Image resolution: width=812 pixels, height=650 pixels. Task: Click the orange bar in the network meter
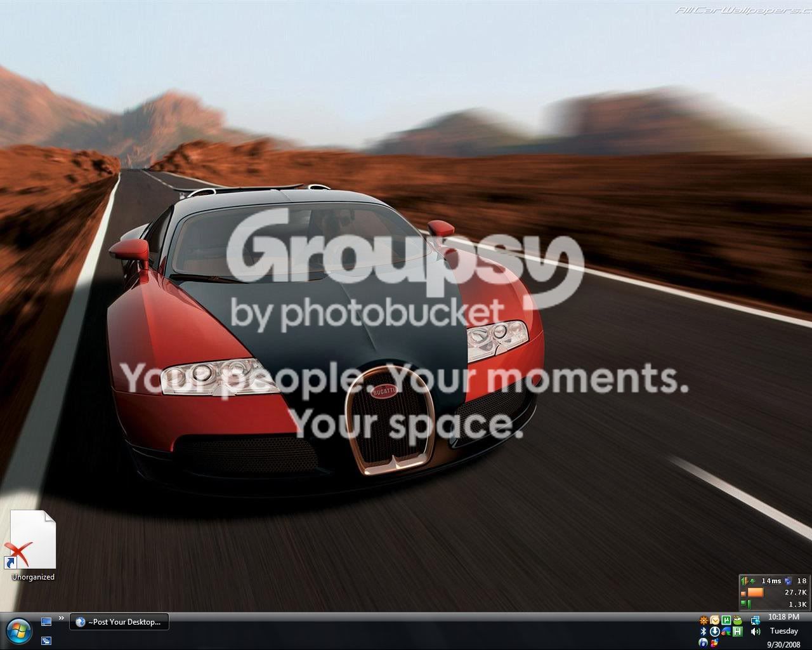pyautogui.click(x=756, y=593)
